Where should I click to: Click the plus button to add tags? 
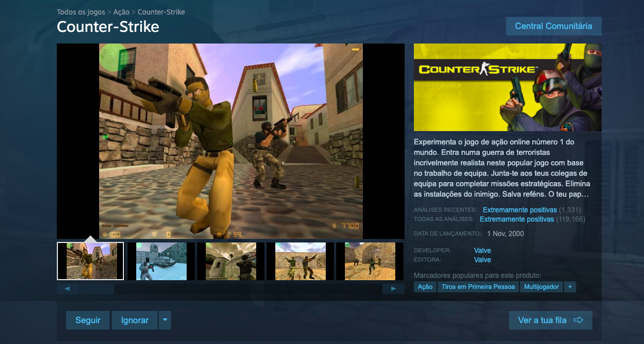[570, 287]
